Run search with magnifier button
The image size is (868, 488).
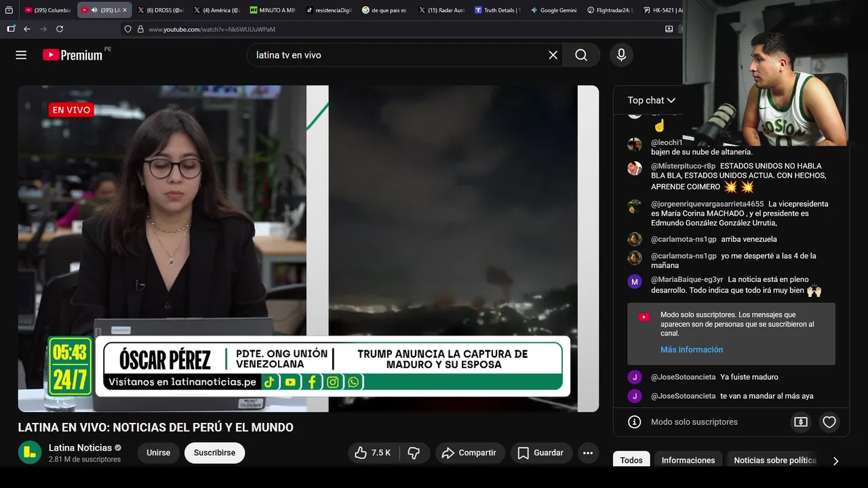581,55
